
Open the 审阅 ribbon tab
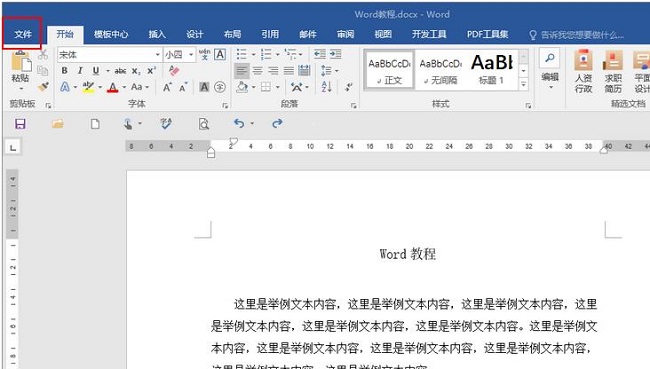point(345,34)
